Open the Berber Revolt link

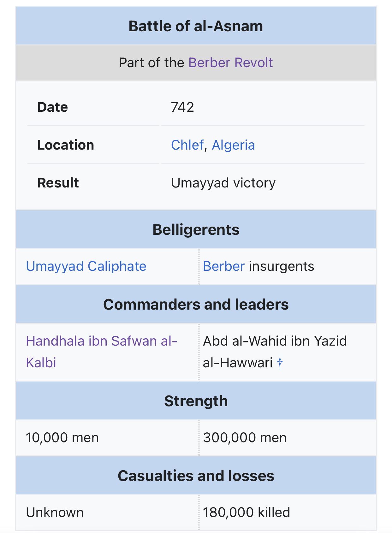click(230, 62)
